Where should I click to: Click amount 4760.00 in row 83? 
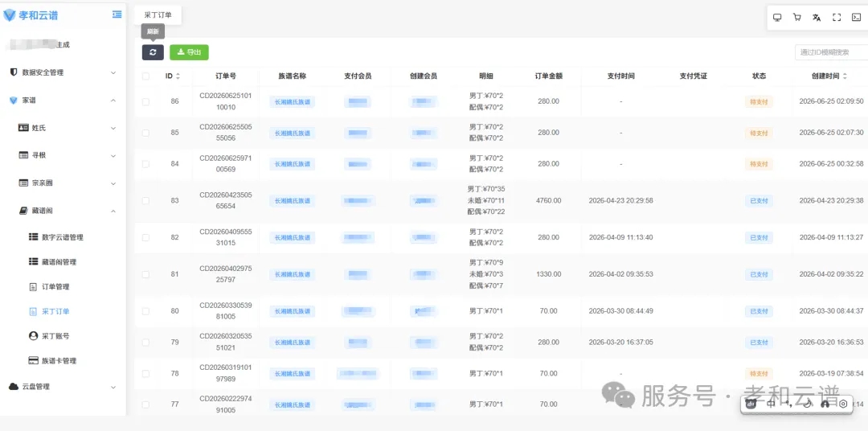(549, 200)
